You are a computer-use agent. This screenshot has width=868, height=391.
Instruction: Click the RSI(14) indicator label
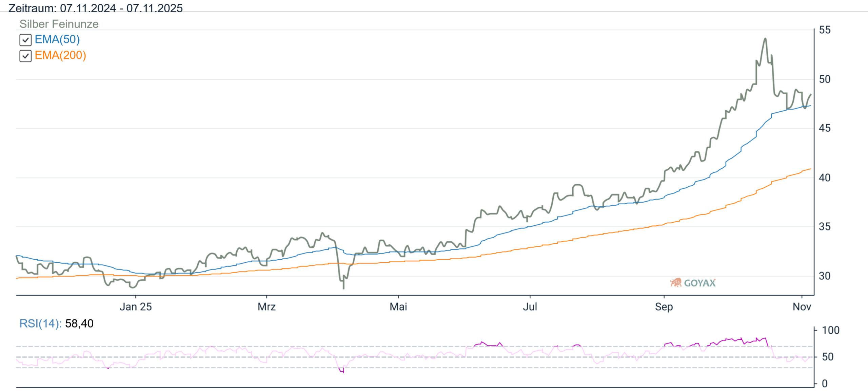pos(40,323)
